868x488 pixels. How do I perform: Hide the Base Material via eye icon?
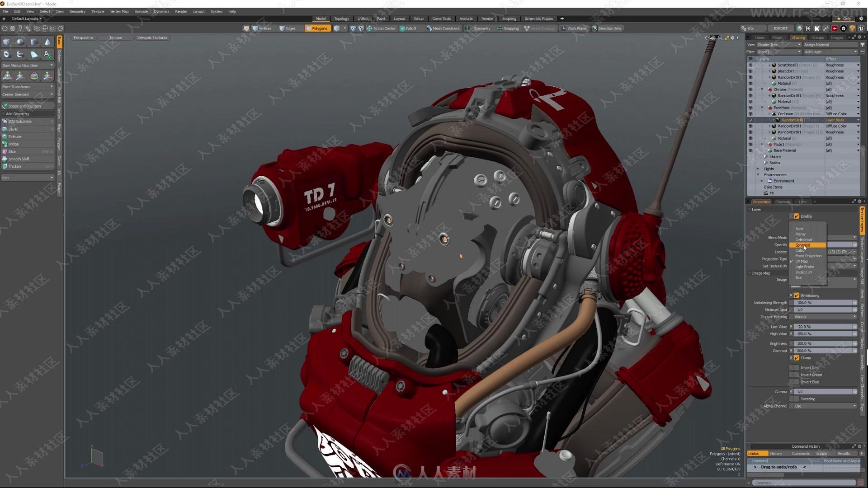pos(750,150)
